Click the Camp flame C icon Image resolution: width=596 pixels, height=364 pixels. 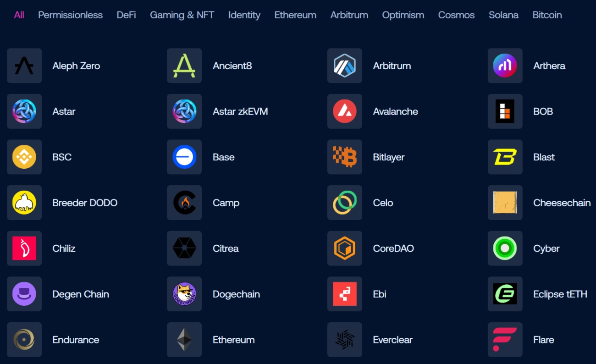tap(184, 203)
